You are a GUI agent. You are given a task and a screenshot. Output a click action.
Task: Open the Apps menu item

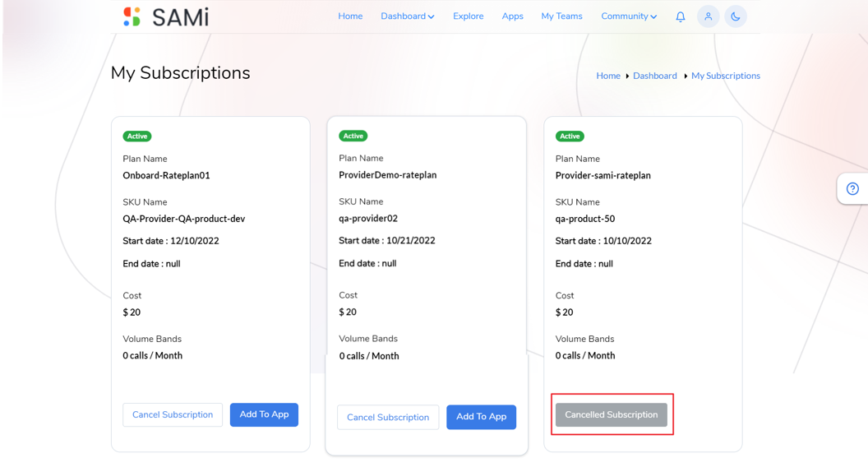click(x=513, y=16)
